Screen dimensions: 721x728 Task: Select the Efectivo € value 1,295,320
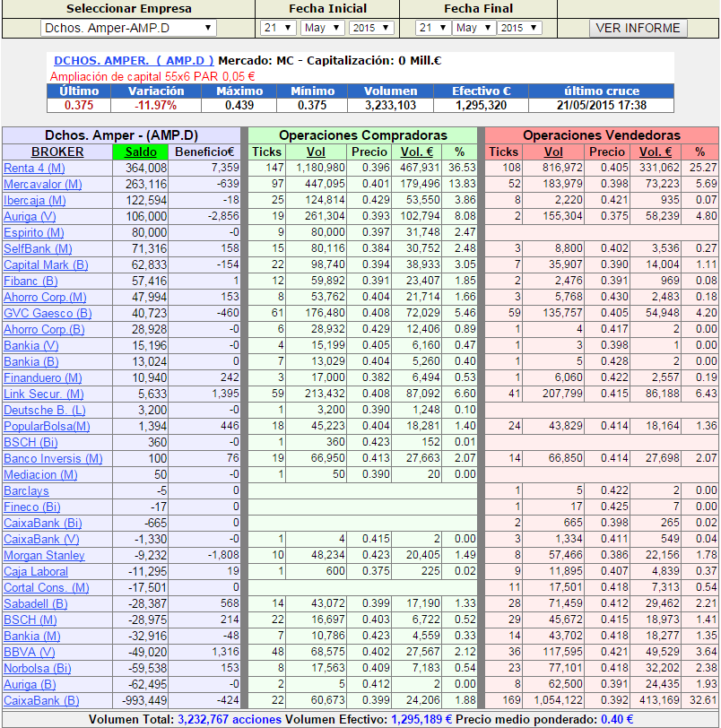(x=481, y=106)
